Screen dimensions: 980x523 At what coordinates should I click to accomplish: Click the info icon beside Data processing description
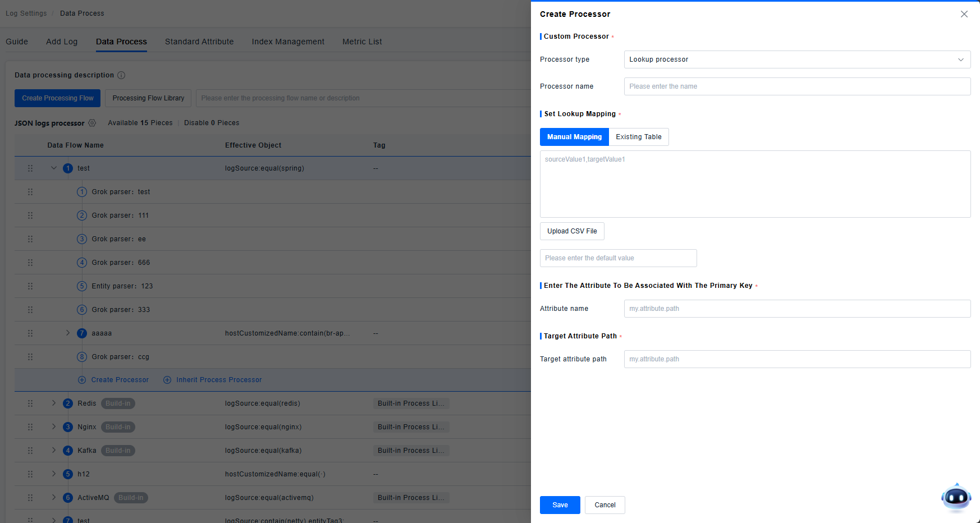pos(121,75)
